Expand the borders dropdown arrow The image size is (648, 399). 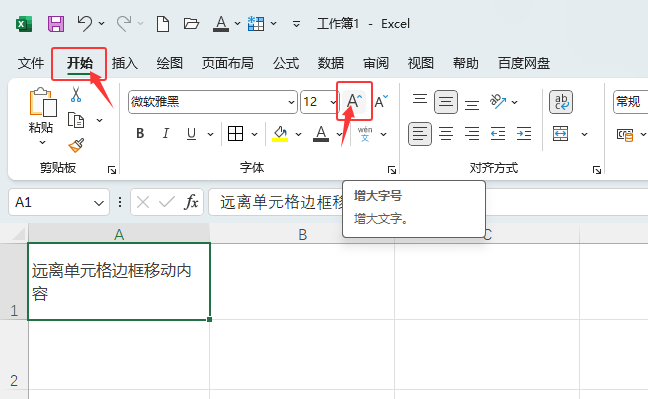[x=254, y=134]
